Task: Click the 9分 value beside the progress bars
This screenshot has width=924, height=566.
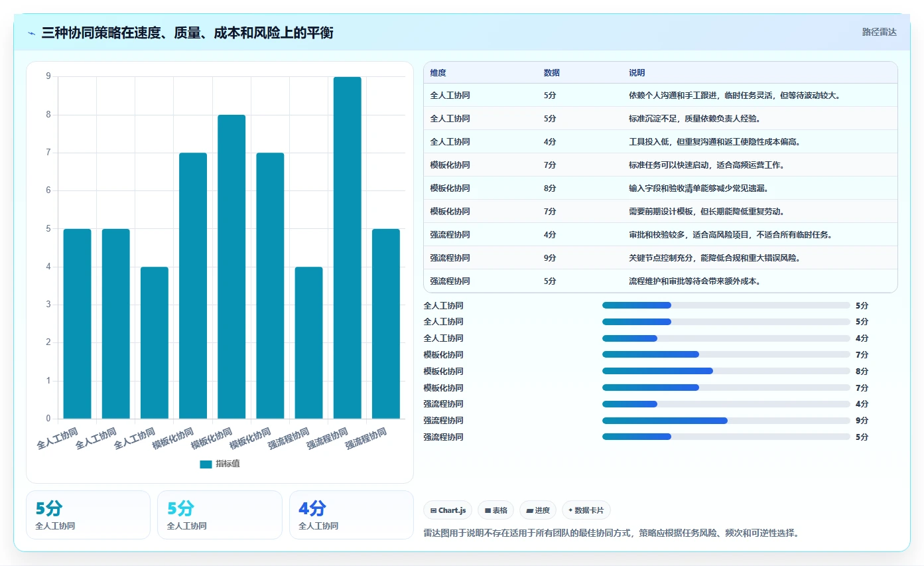Action: click(x=862, y=421)
